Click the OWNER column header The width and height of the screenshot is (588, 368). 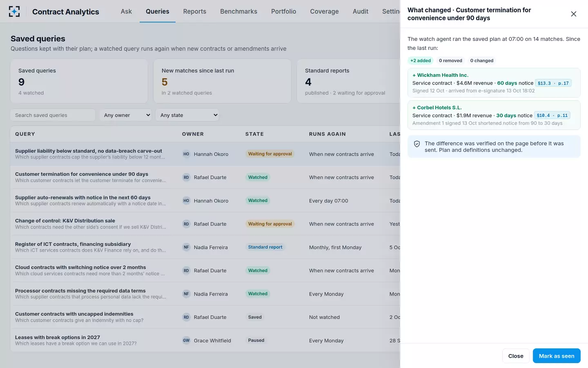click(x=193, y=134)
